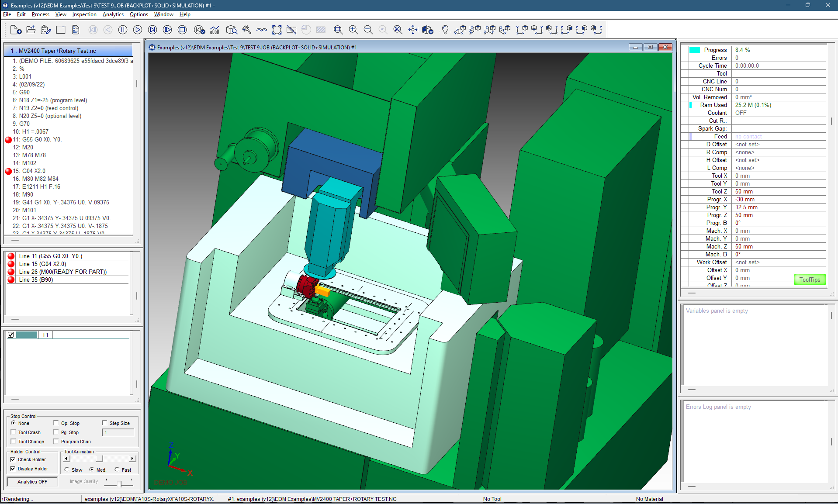Click the Analytics OFF button
Image resolution: width=838 pixels, height=504 pixels.
click(32, 481)
